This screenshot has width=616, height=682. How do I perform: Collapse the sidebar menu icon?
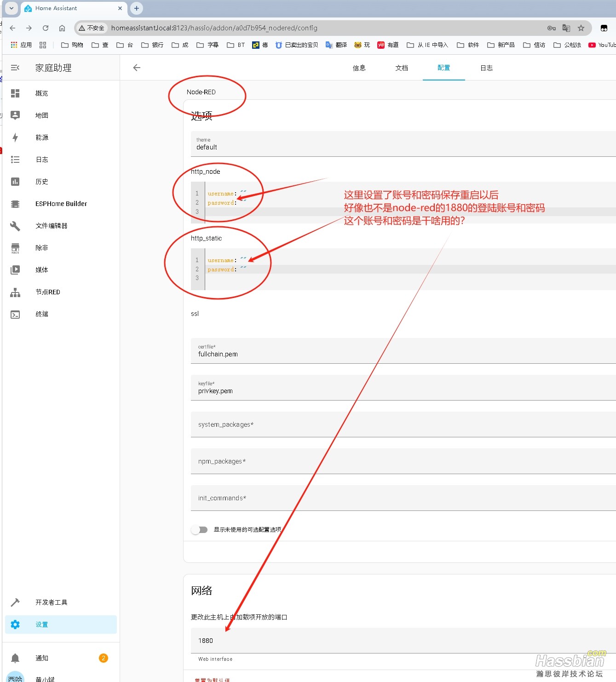pos(15,68)
